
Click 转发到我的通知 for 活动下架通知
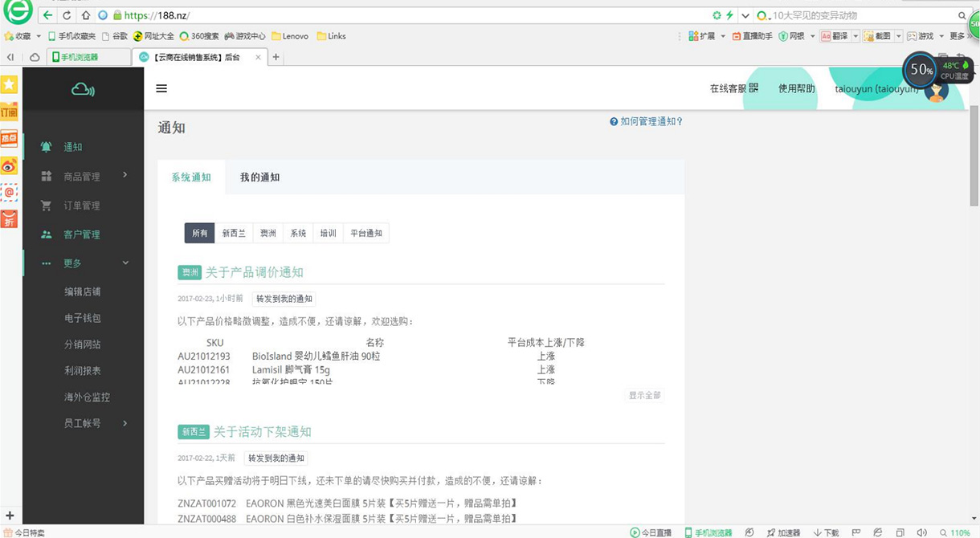click(276, 459)
